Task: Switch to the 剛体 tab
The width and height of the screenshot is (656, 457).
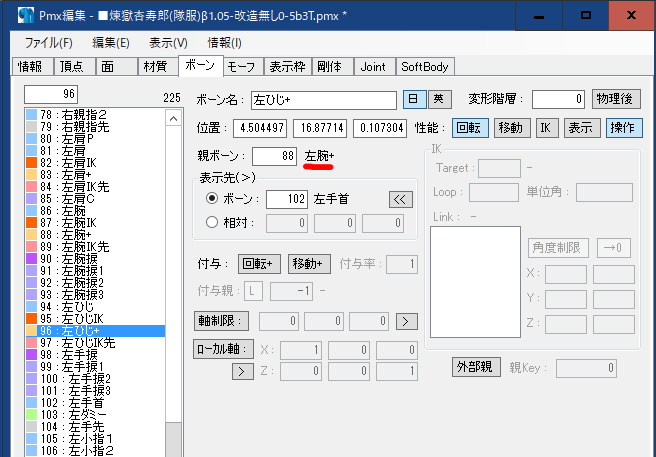Action: point(333,67)
